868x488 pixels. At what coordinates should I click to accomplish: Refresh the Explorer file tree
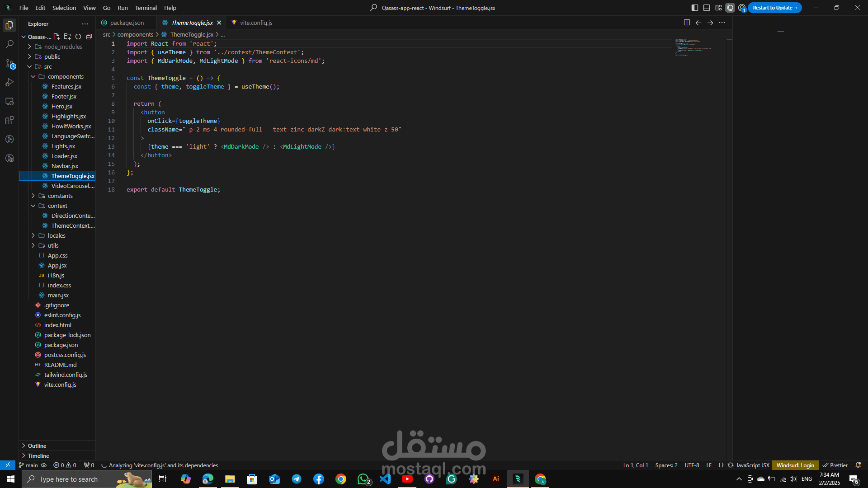pos(78,37)
